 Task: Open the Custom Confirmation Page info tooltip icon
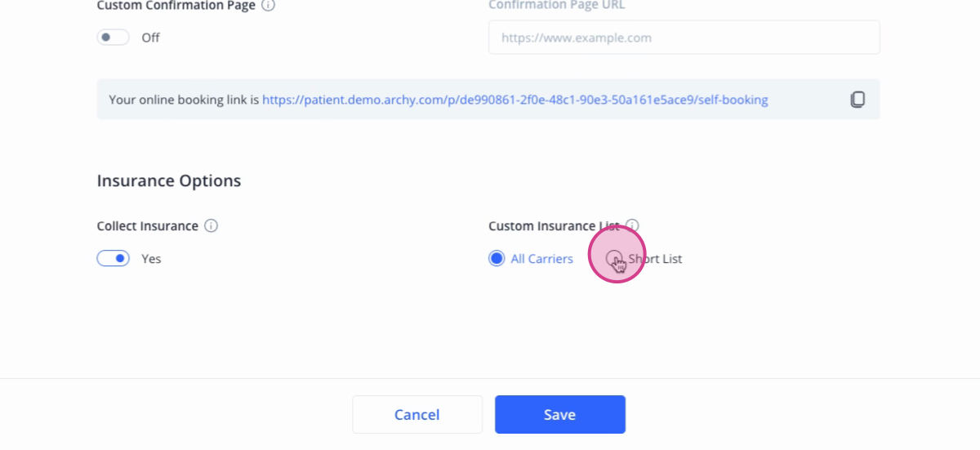[x=269, y=6]
